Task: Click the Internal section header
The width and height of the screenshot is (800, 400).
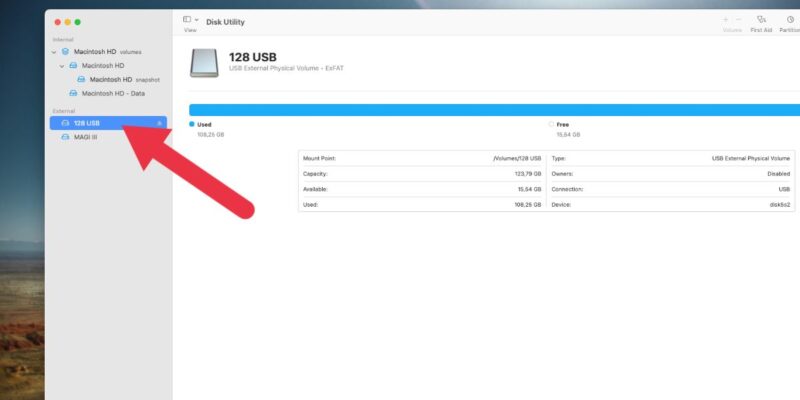Action: point(63,40)
